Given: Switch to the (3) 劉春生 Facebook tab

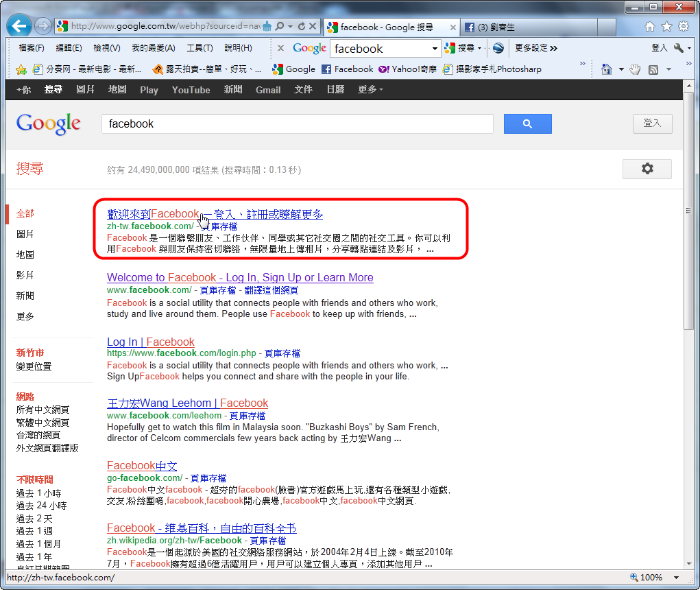Looking at the screenshot, I should [528, 27].
